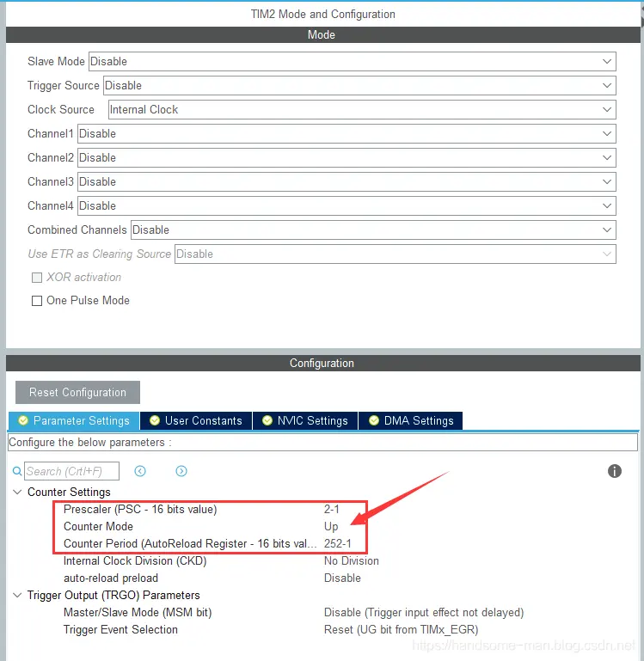Collapse the Counter Settings section
This screenshot has width=644, height=661.
pyautogui.click(x=17, y=492)
